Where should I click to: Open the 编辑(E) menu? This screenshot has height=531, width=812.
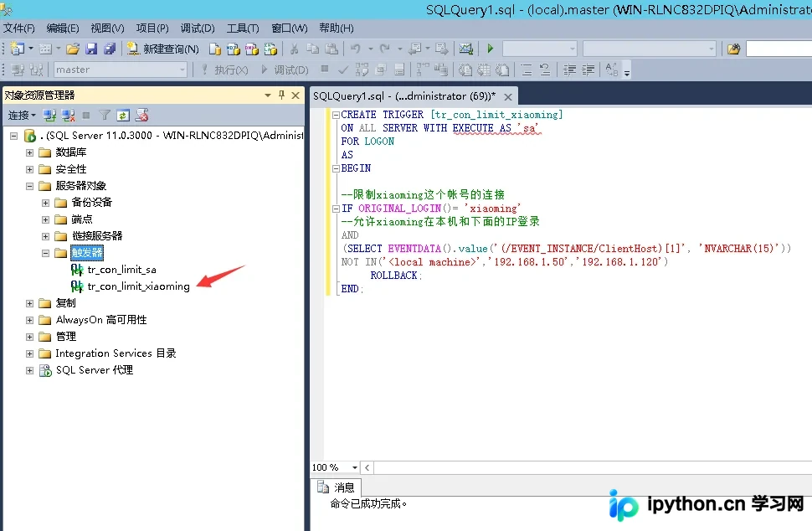coord(63,28)
